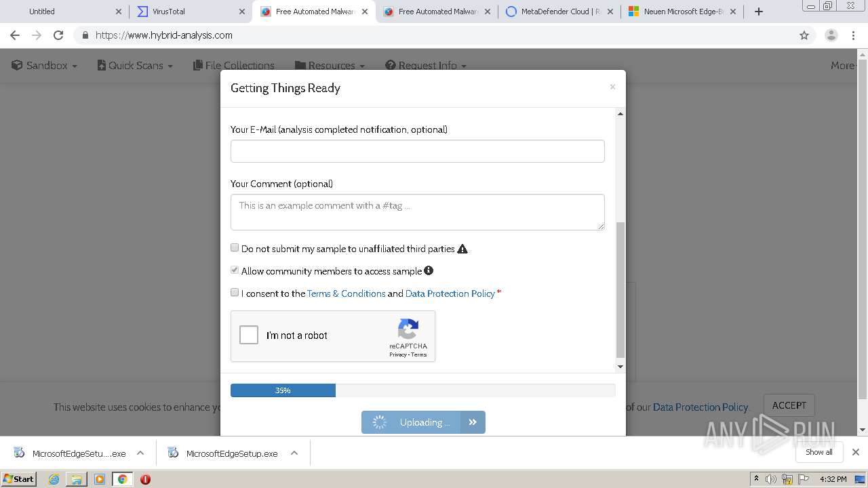The height and width of the screenshot is (488, 868).
Task: Switch to the Untitled tab
Action: click(64, 12)
